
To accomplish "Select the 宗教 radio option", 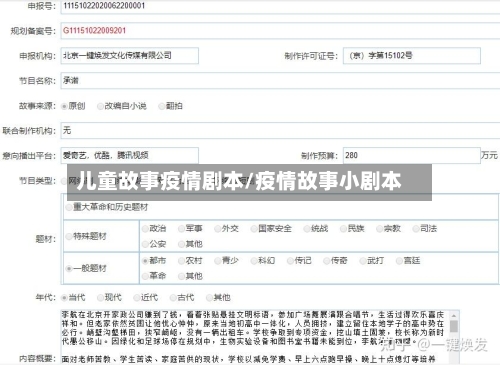I will coord(379,229).
